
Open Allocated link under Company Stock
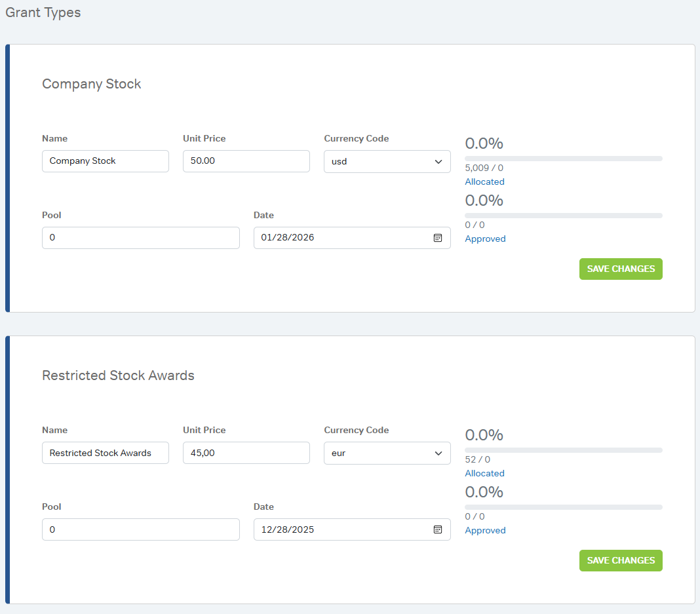coord(484,182)
